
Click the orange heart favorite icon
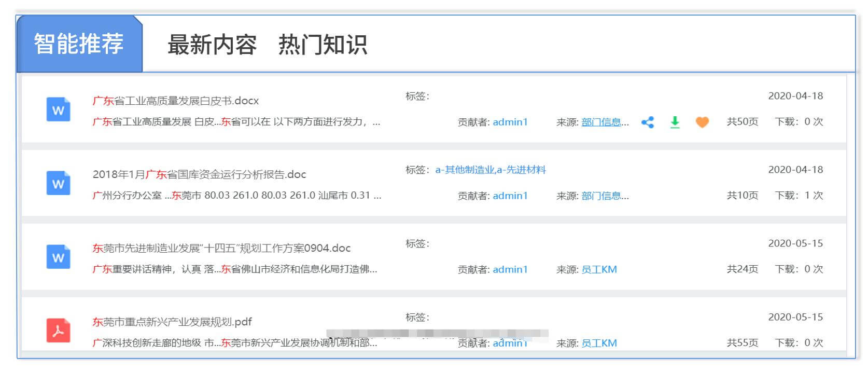(x=702, y=122)
